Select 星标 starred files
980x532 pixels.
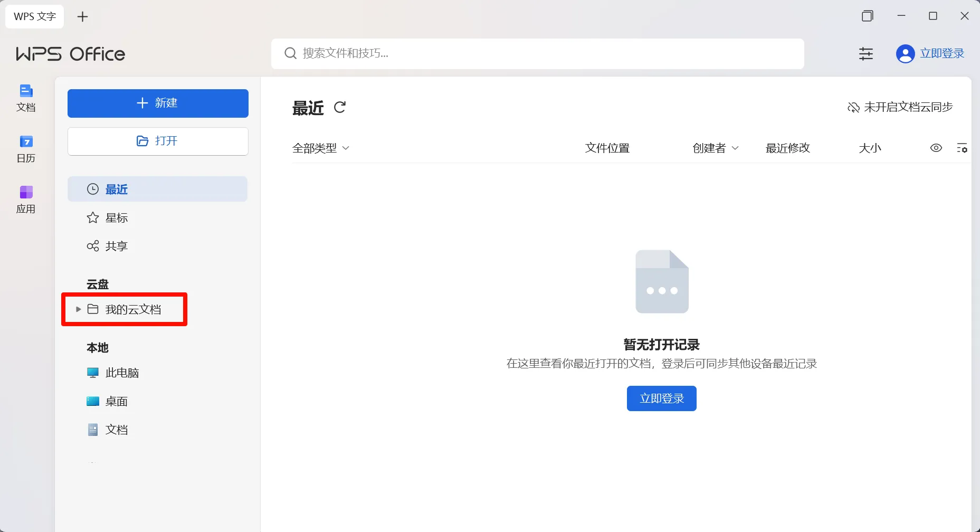click(117, 217)
